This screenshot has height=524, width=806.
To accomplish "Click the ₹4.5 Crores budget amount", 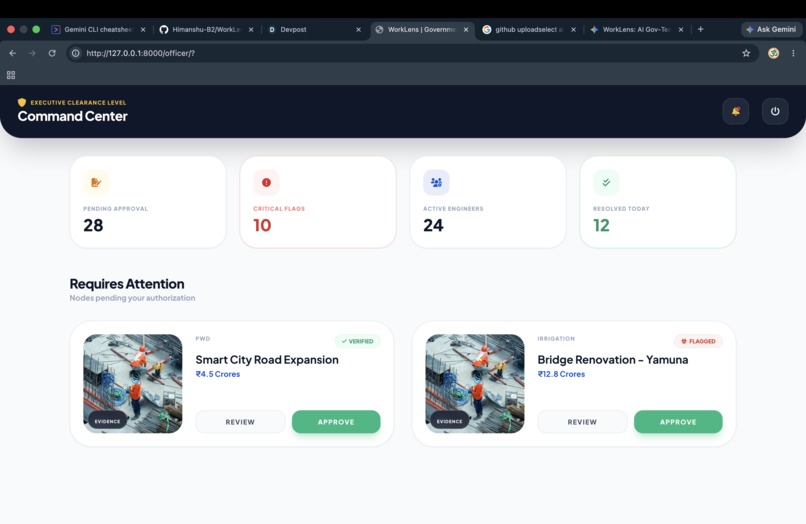I will pyautogui.click(x=218, y=374).
